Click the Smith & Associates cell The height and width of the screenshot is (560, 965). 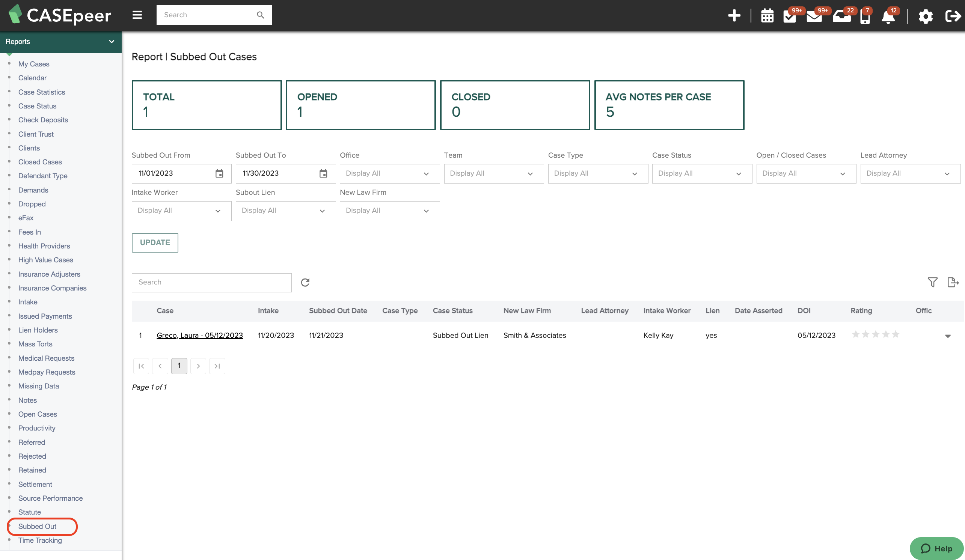(535, 335)
